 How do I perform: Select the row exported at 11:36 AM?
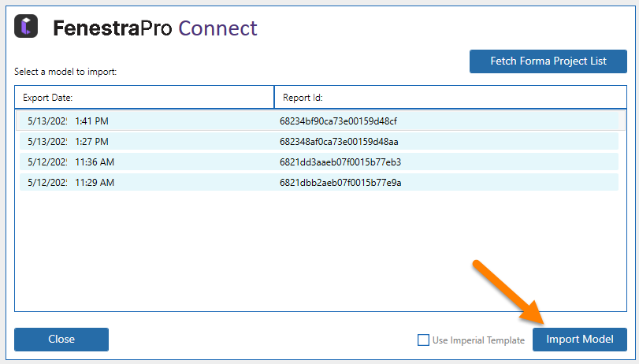pos(319,162)
